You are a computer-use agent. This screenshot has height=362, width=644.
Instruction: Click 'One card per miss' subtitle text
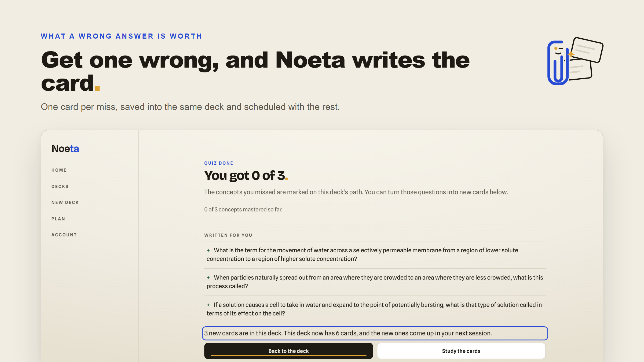point(190,107)
